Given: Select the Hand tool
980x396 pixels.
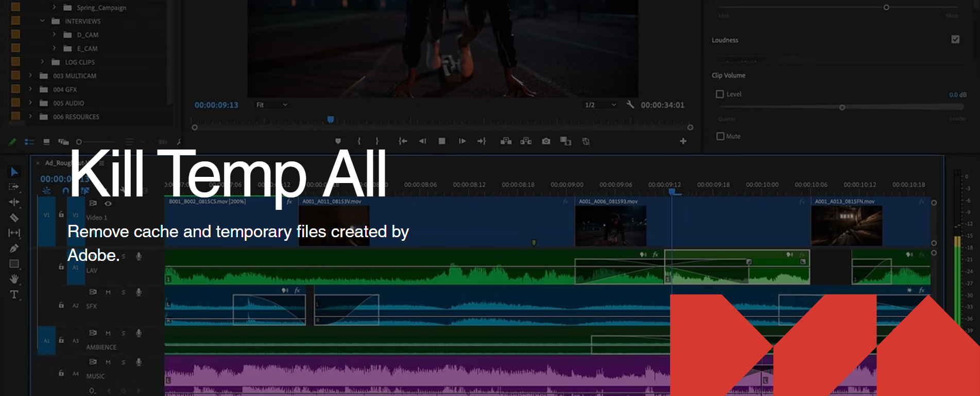Looking at the screenshot, I should pos(14,279).
